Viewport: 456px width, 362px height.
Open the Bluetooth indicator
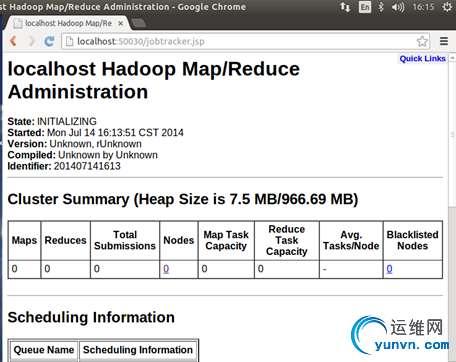(x=381, y=7)
